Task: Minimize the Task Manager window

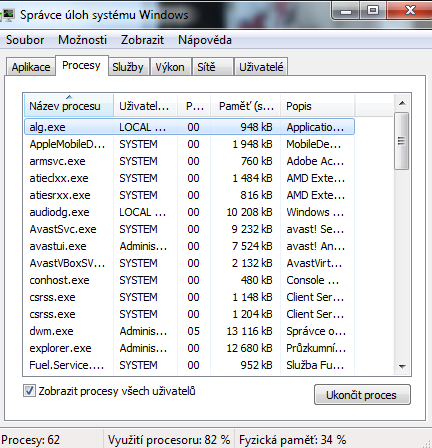Action: (x=346, y=11)
